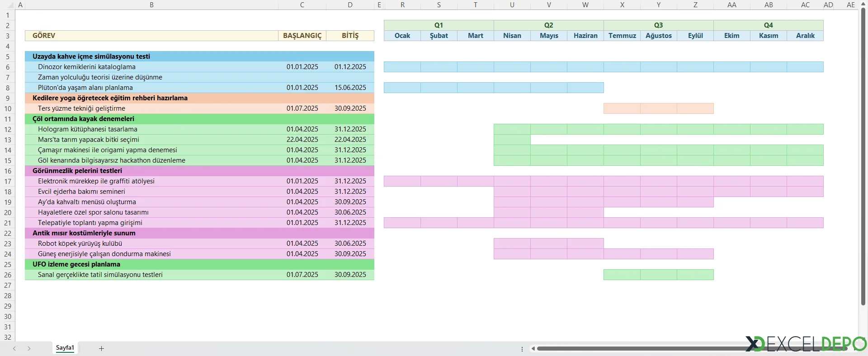Image resolution: width=868 pixels, height=356 pixels.
Task: Select 'Görünmezlik pelerini testleri' group row
Action: 199,171
